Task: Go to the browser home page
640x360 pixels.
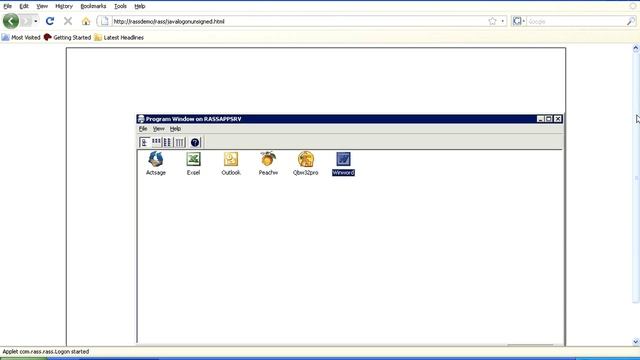Action: 86,21
